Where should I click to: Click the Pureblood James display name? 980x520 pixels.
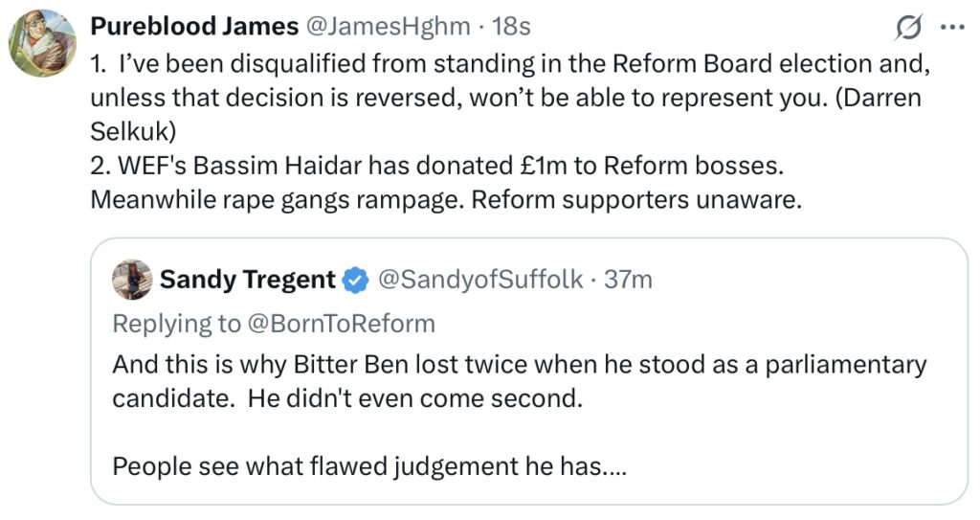[x=194, y=26]
